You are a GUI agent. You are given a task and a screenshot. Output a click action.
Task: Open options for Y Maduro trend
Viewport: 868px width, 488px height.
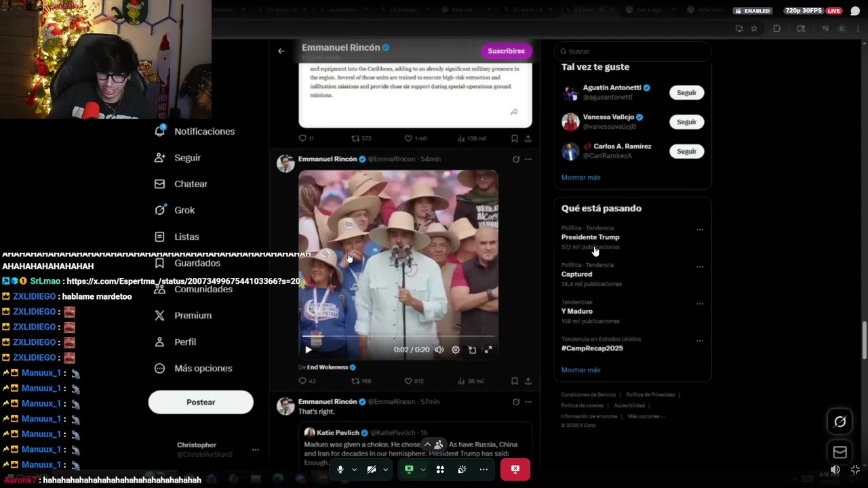point(700,304)
